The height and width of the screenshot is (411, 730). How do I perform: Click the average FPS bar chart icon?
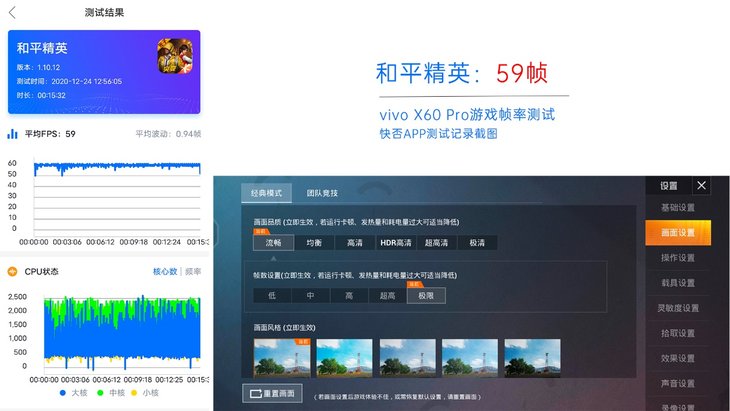12,133
